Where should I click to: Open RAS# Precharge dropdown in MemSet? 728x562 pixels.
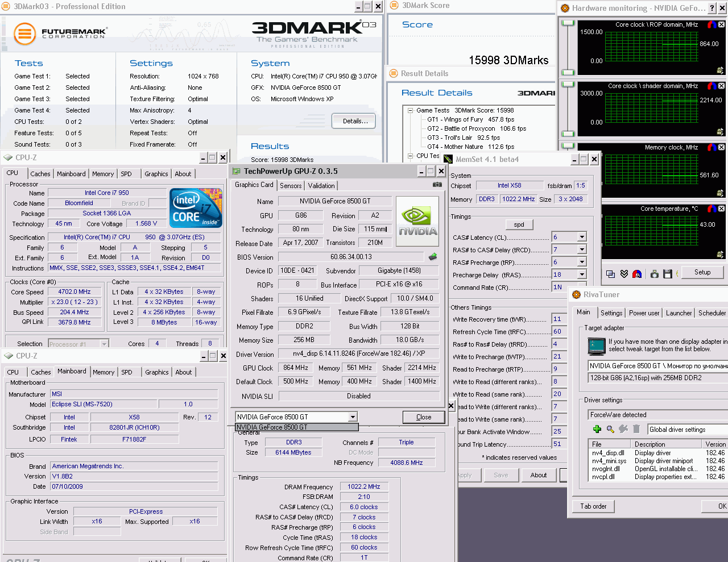tap(582, 262)
